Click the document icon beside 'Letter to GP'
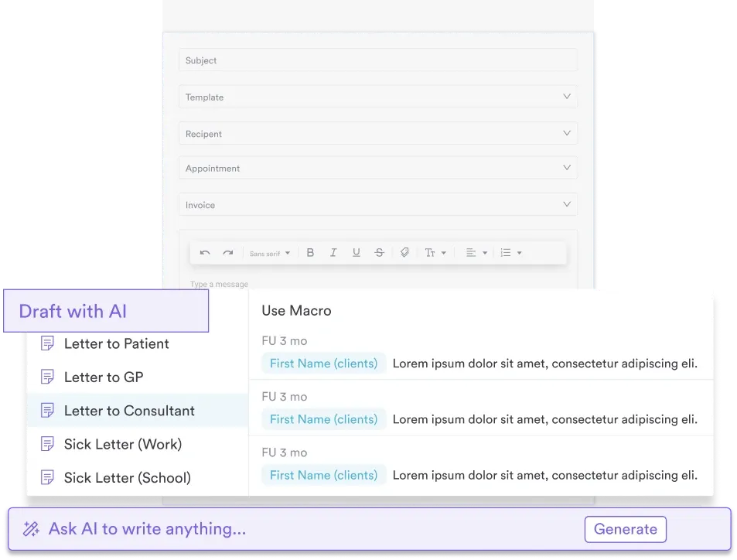737x560 pixels. pos(47,377)
